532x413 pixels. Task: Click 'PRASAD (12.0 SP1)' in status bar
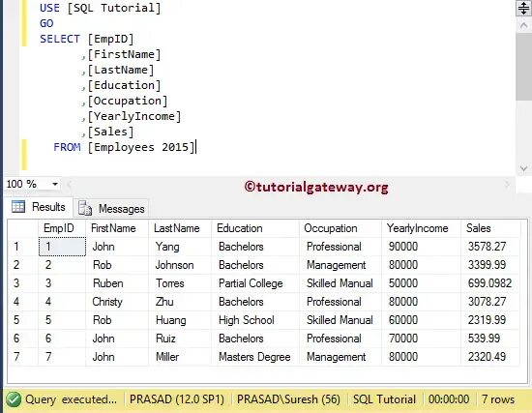point(177,399)
